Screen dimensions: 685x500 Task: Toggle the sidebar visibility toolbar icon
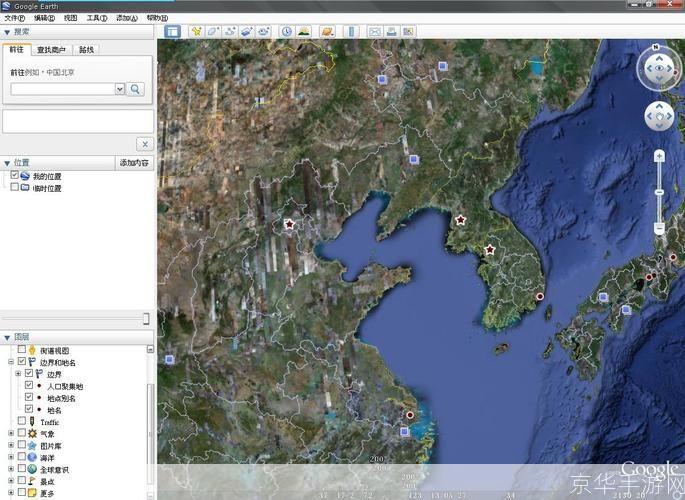[x=172, y=31]
